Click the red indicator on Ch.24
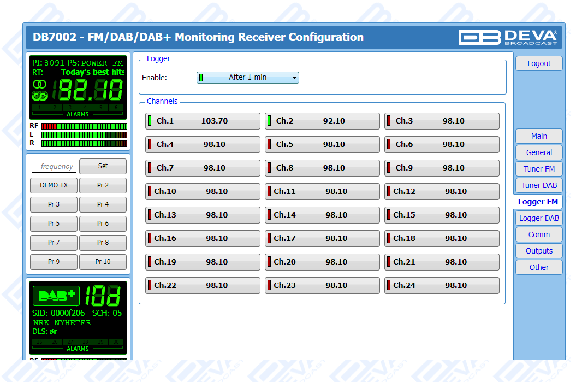Image resolution: width=588 pixels, height=382 pixels. pyautogui.click(x=388, y=285)
